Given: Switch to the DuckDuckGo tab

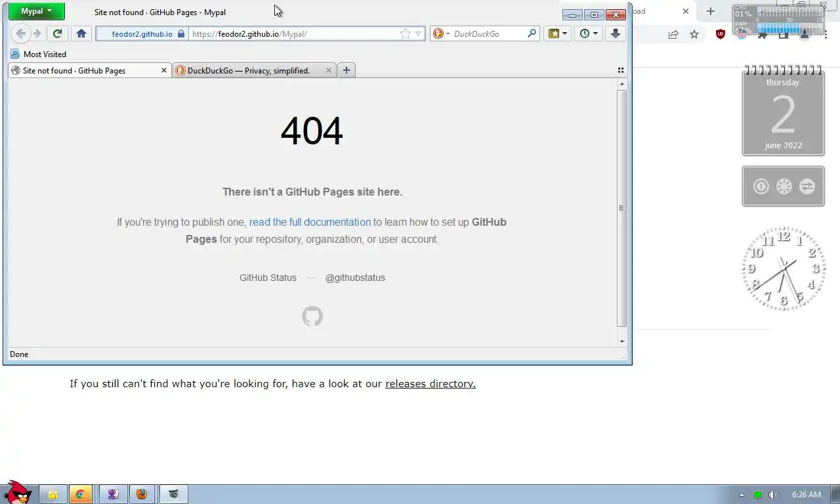Looking at the screenshot, I should [255, 70].
